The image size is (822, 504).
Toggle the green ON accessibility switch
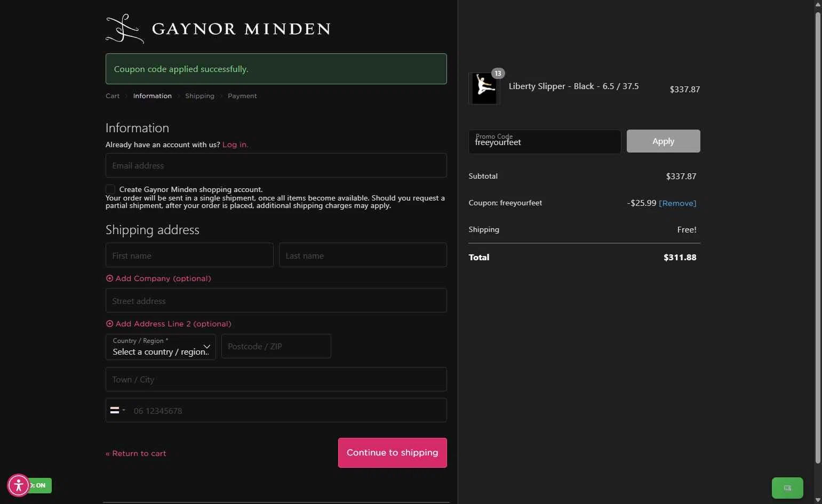(x=41, y=485)
